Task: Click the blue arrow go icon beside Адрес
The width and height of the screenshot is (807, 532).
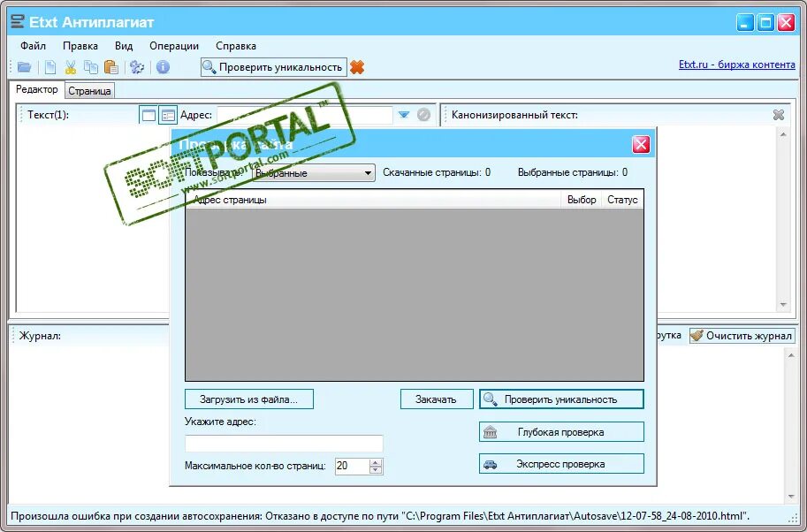Action: [404, 115]
